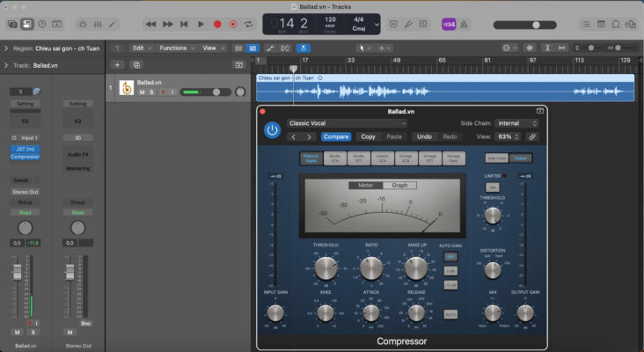Image resolution: width=644 pixels, height=352 pixels.
Task: Solo Ballad.vn track in track header
Action: pos(151,92)
